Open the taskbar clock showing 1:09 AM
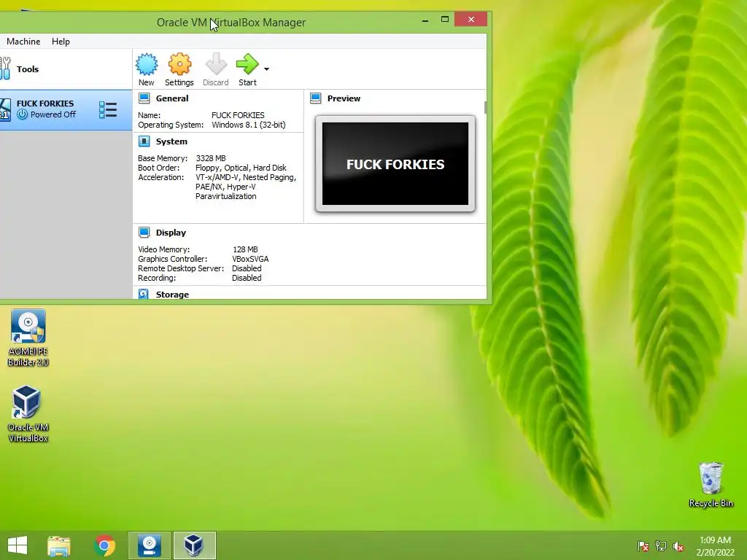 click(715, 546)
